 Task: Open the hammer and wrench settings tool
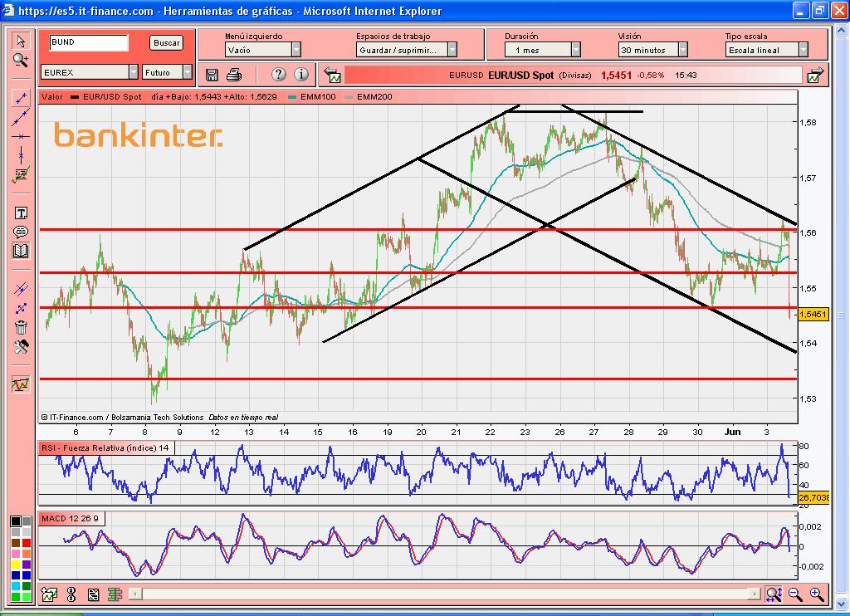click(x=21, y=346)
